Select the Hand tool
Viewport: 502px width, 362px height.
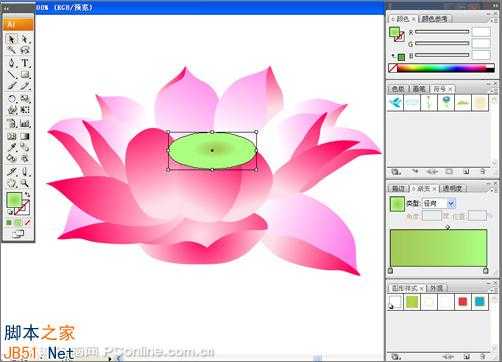[11, 183]
